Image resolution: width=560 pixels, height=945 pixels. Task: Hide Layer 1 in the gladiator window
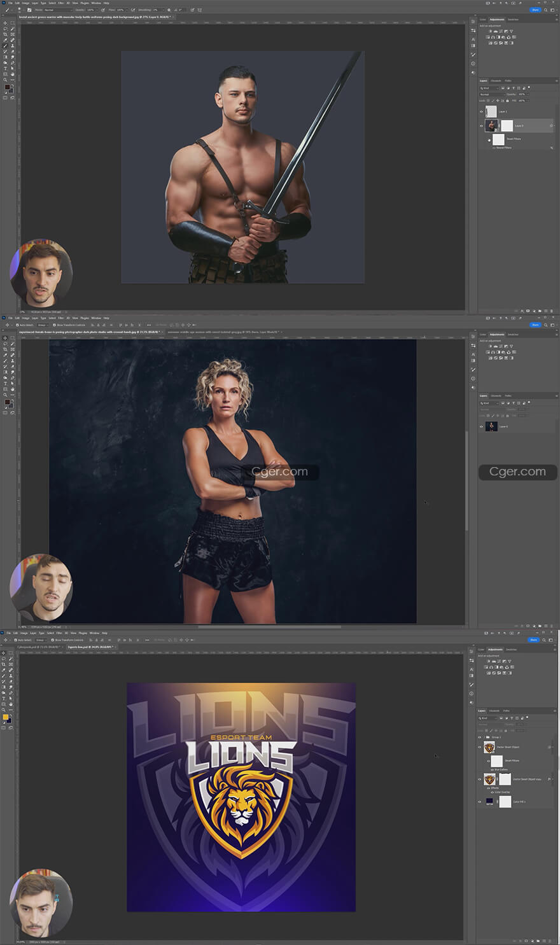point(481,111)
